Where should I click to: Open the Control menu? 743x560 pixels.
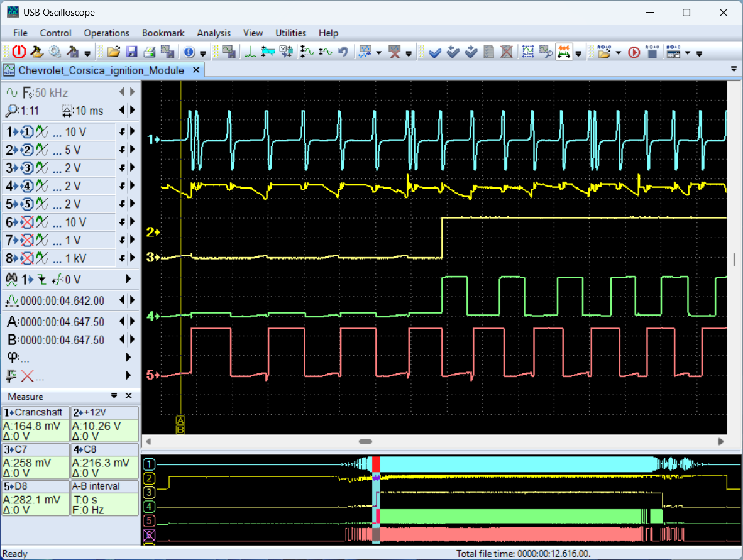click(x=55, y=33)
